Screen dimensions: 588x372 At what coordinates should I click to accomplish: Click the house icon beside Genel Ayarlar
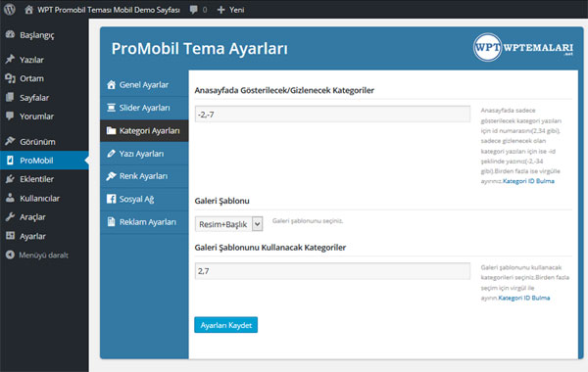click(111, 84)
